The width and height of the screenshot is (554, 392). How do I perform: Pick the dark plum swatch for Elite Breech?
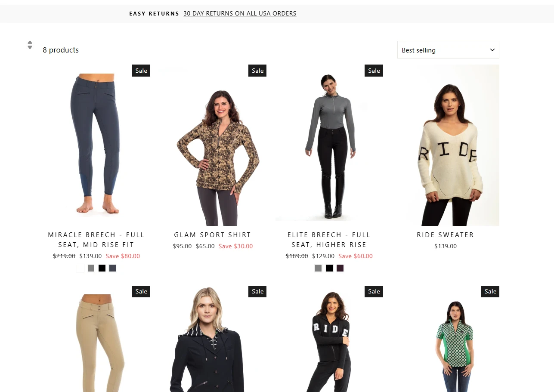[340, 268]
